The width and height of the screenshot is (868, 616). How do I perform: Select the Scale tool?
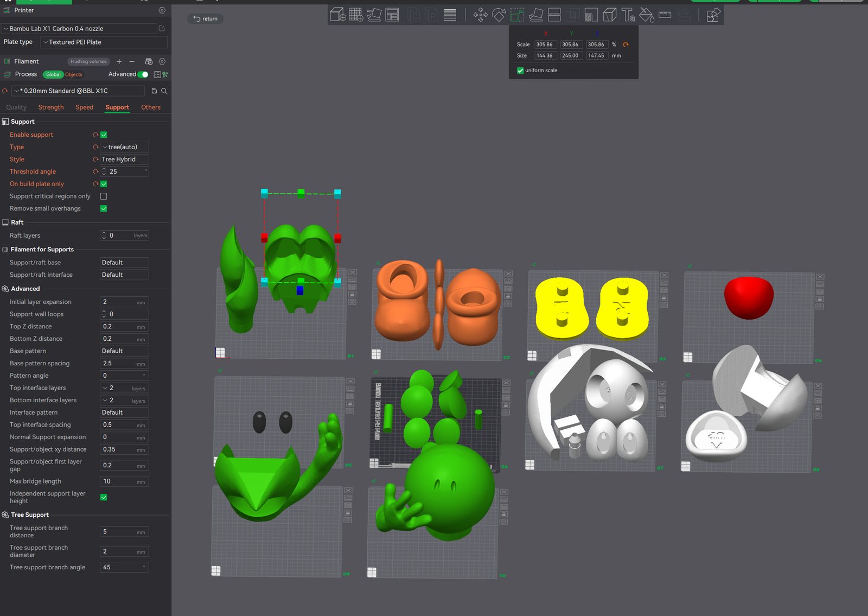coord(517,15)
